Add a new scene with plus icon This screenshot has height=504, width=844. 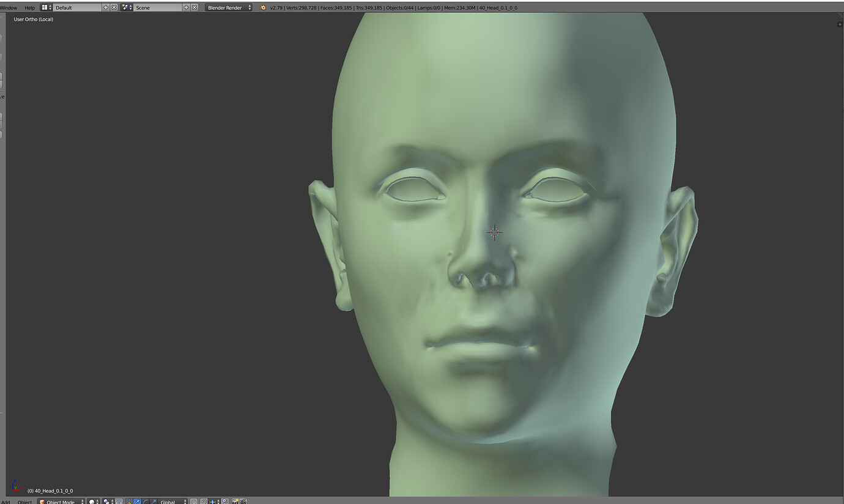tap(187, 7)
